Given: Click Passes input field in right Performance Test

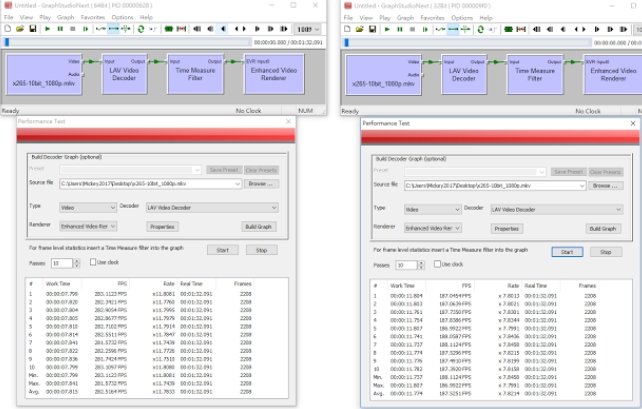Looking at the screenshot, I should pyautogui.click(x=406, y=265).
